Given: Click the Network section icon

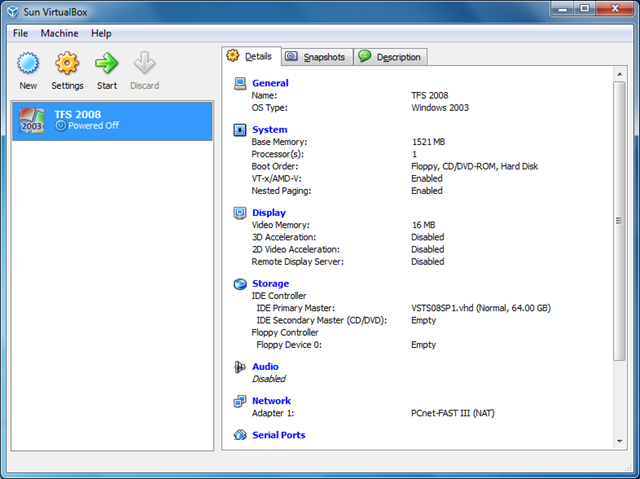Looking at the screenshot, I should 240,401.
